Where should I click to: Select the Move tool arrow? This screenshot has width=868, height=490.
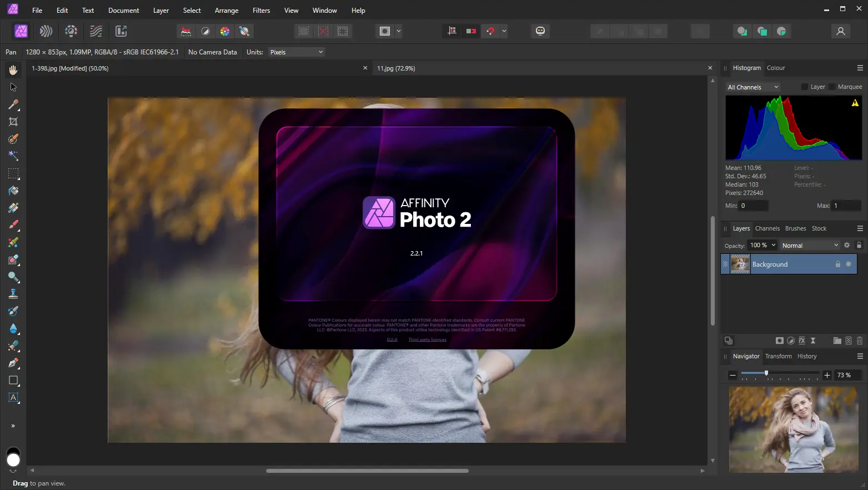13,87
